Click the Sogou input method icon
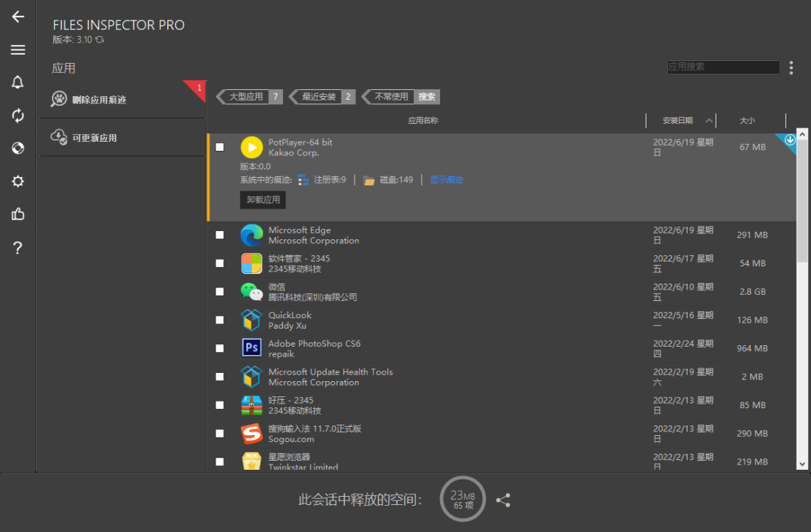 252,434
